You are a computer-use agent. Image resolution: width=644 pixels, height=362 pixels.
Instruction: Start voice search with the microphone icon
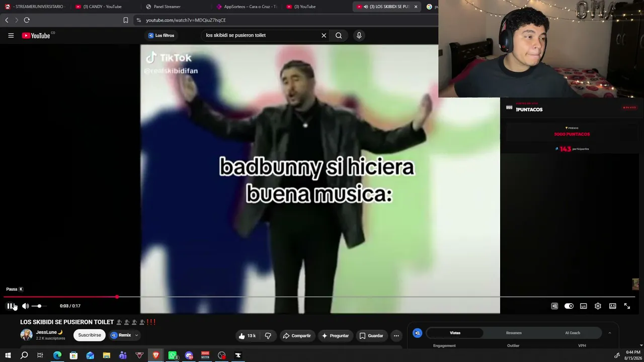click(359, 35)
